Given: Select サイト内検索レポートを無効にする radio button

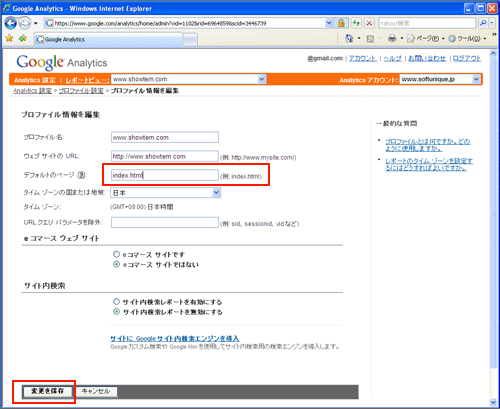Looking at the screenshot, I should pyautogui.click(x=116, y=312).
